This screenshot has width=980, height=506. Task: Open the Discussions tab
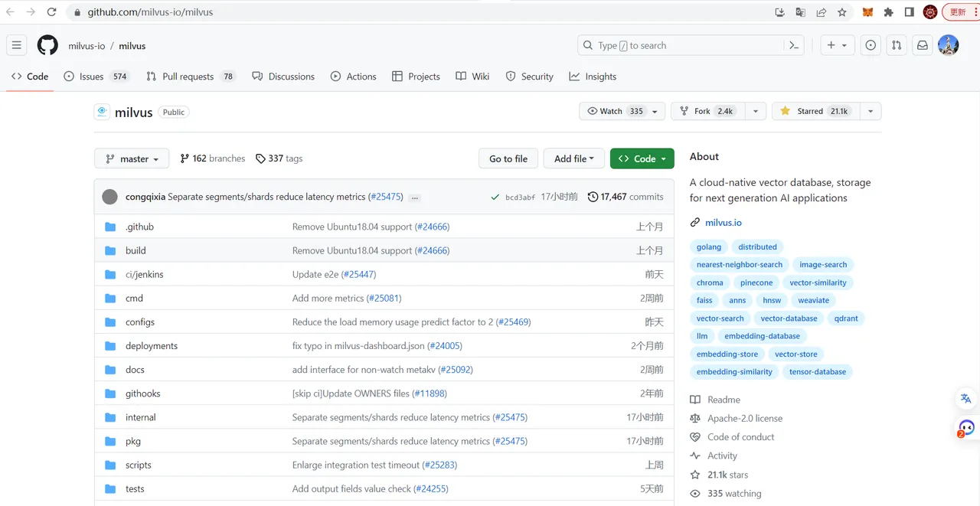pos(283,77)
